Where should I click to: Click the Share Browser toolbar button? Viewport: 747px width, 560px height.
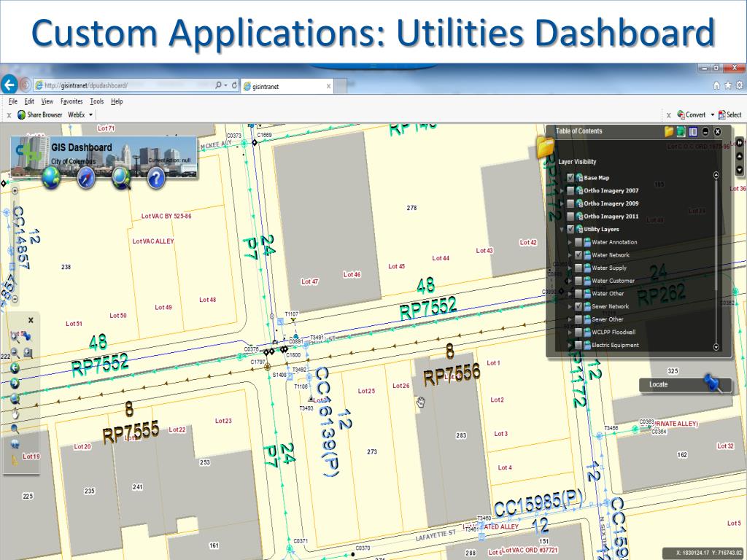coord(40,114)
